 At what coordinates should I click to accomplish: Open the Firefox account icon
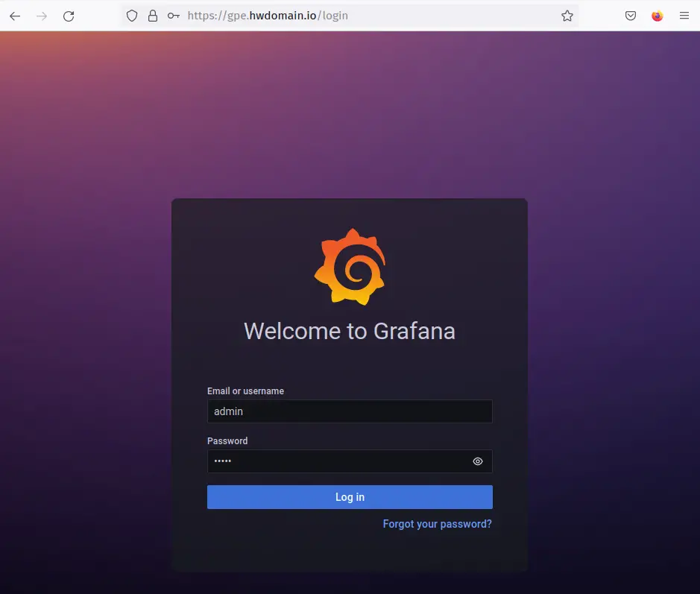[658, 16]
